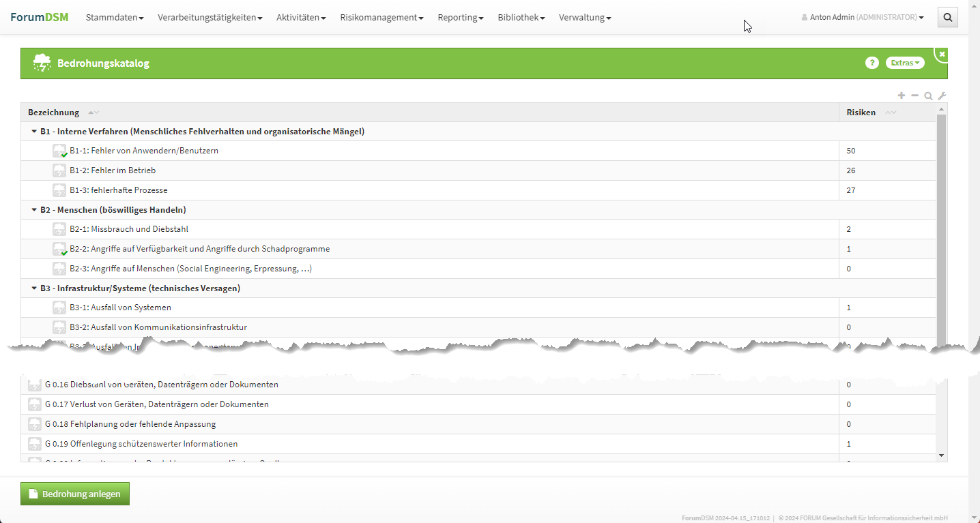Select G 0.18 Fehlplanung oder fehlende Anpassung

[130, 424]
